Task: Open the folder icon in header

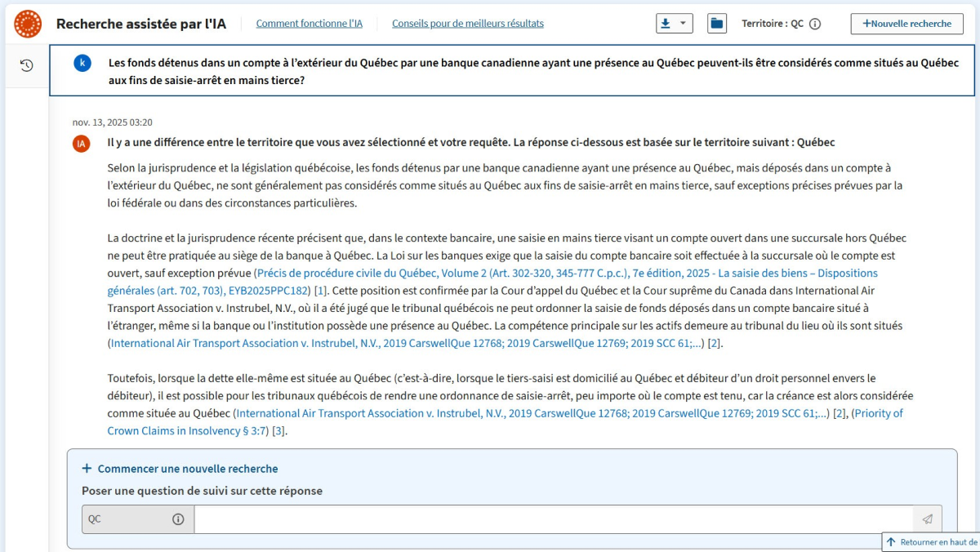Action: tap(716, 24)
